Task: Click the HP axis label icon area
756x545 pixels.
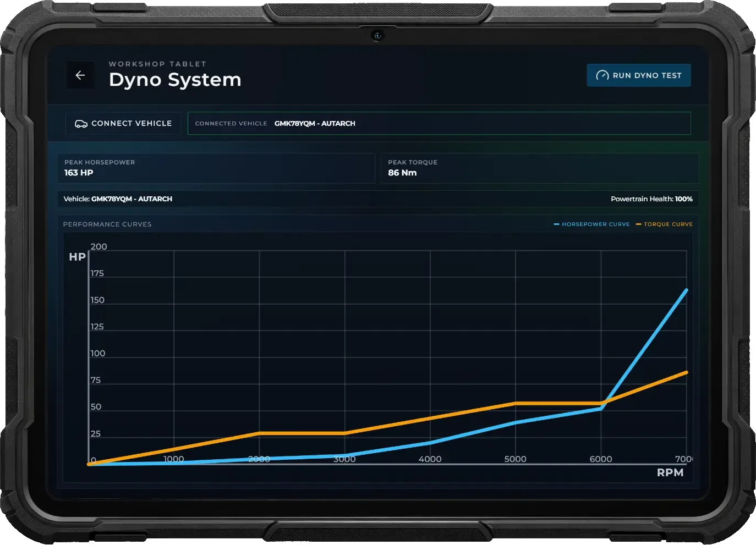Action: [x=77, y=256]
